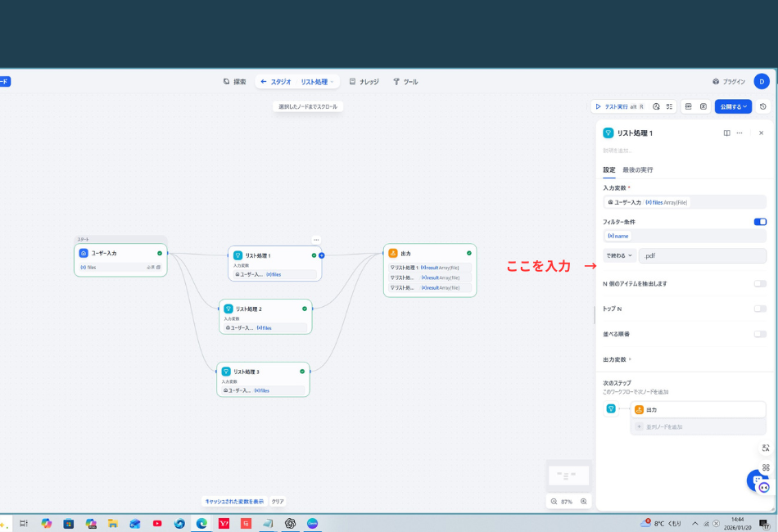This screenshot has width=778, height=532.
Task: Open the chat assistant bubble at bottom right
Action: pyautogui.click(x=754, y=481)
